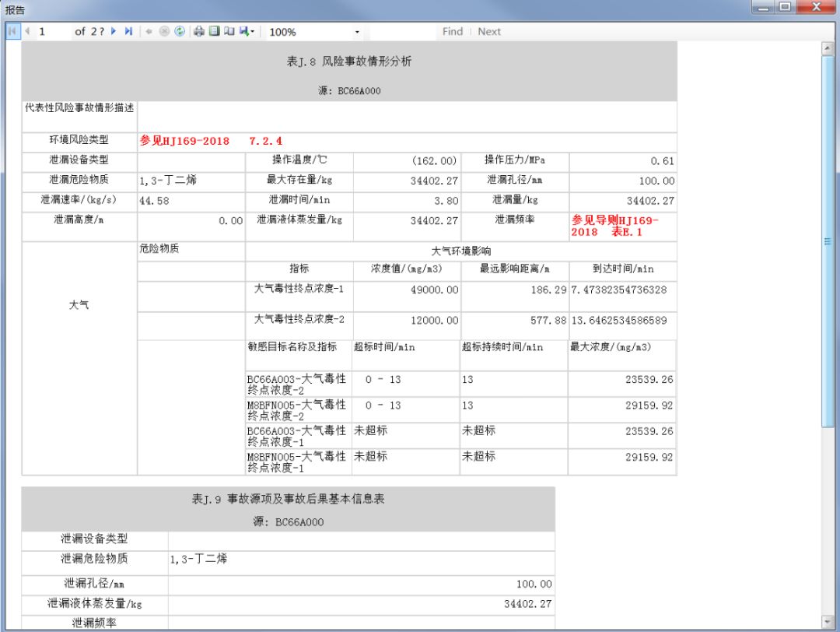Click the red text 参见HJ169-2018 7.2.4
This screenshot has height=632, width=840.
(211, 141)
